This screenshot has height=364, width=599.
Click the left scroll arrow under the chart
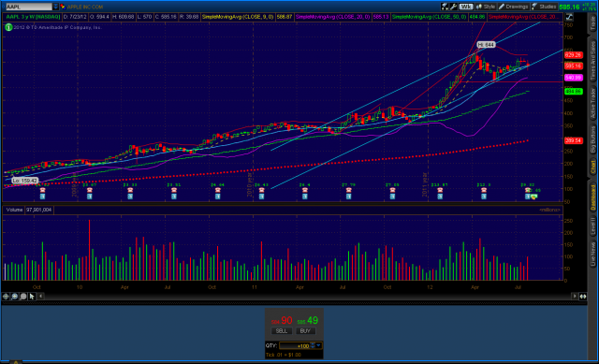[40, 296]
